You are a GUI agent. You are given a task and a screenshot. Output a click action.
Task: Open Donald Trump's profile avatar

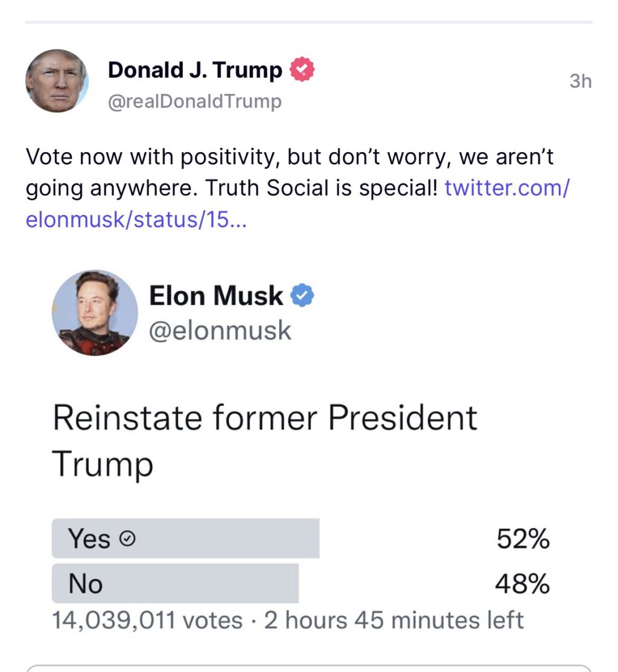coord(57,81)
